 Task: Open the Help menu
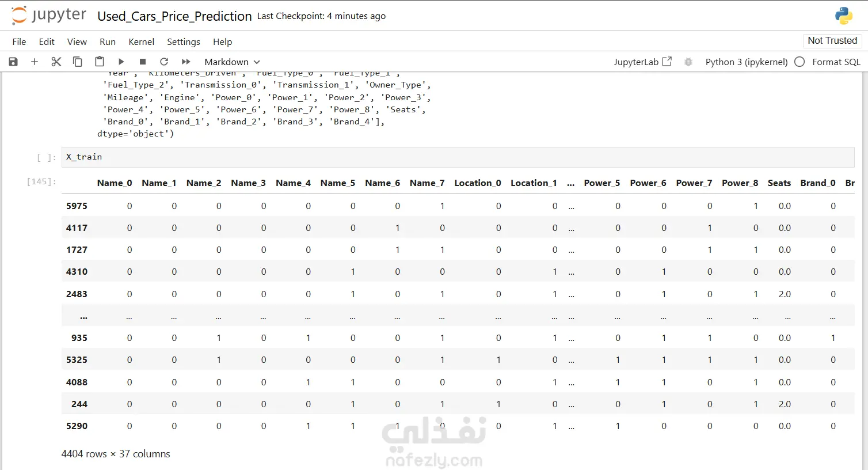pos(222,41)
